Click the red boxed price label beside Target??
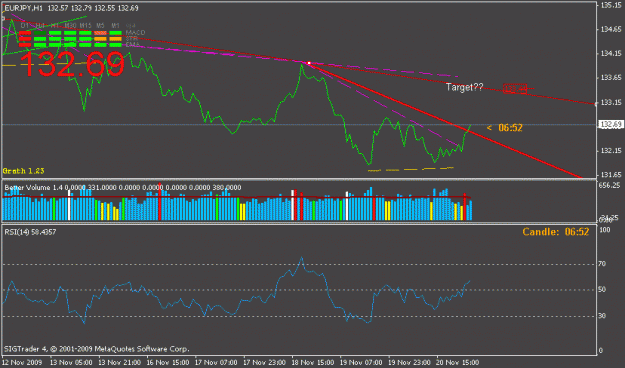This screenshot has width=625, height=368. [x=515, y=89]
